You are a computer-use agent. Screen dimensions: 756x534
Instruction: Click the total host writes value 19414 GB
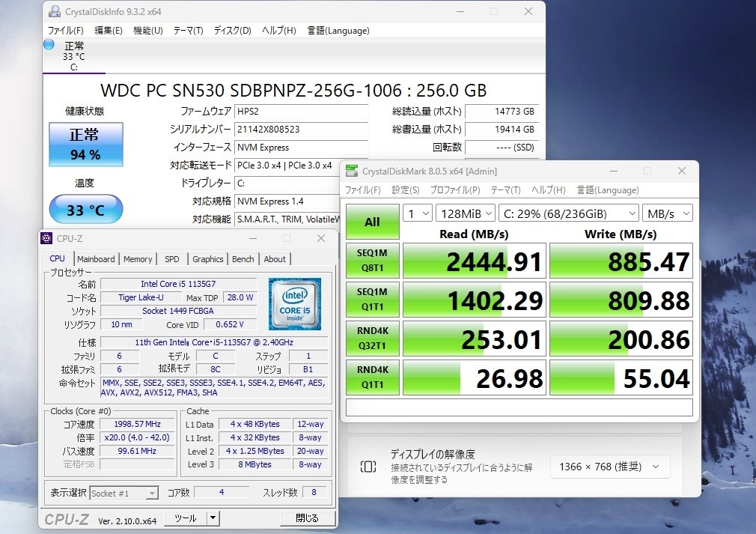502,130
